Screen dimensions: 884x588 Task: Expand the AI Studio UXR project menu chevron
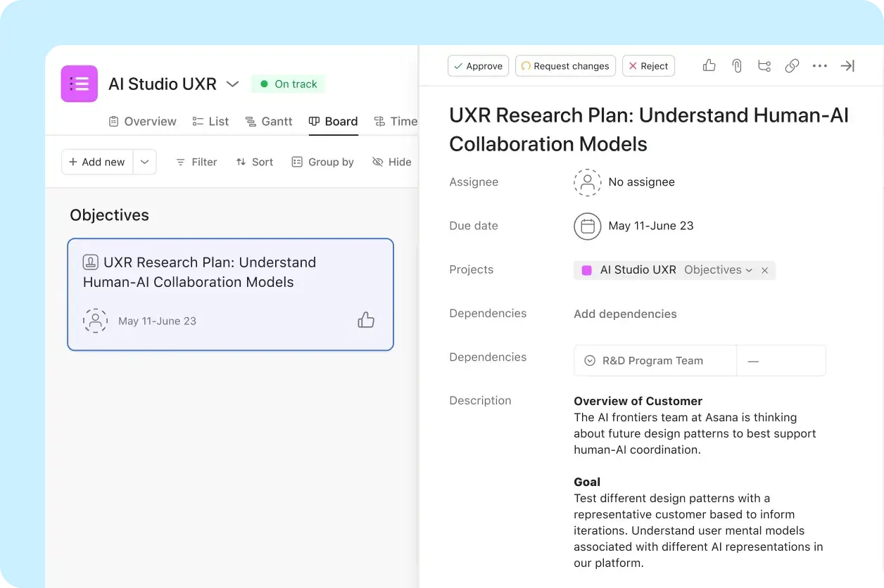pyautogui.click(x=232, y=84)
